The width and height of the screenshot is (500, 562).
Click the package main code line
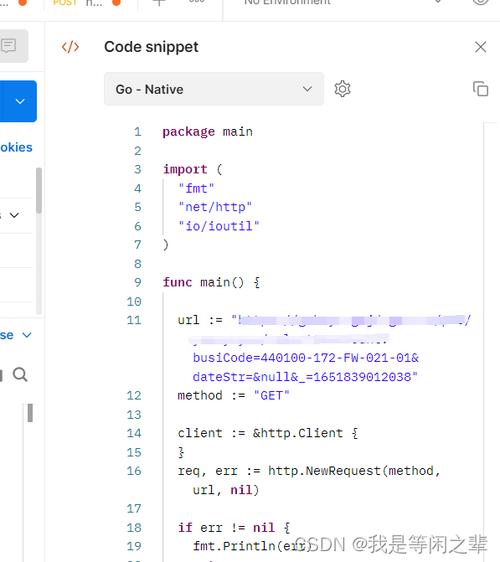tap(208, 132)
